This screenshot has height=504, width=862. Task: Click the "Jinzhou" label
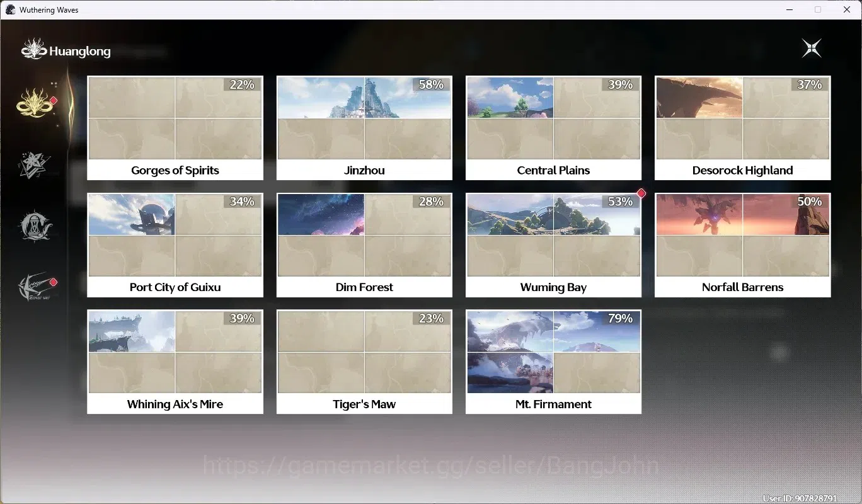coord(364,170)
